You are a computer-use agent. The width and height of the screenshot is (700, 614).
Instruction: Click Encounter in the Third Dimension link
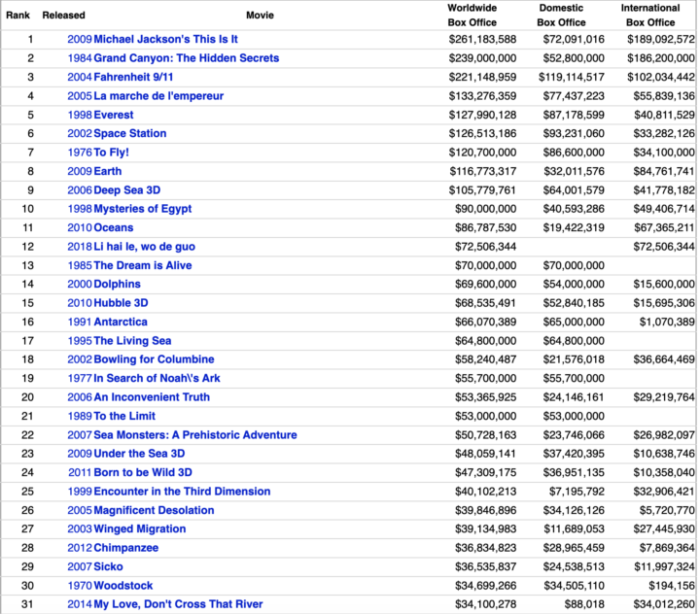point(182,492)
